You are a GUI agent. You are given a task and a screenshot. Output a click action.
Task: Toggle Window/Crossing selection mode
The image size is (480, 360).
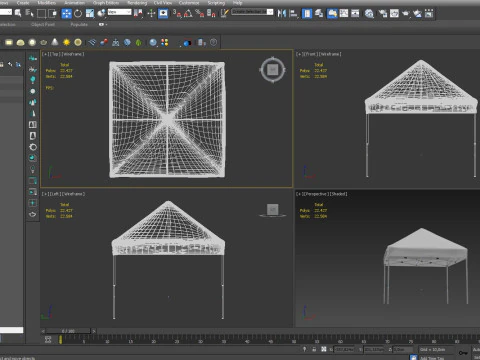tap(53, 13)
